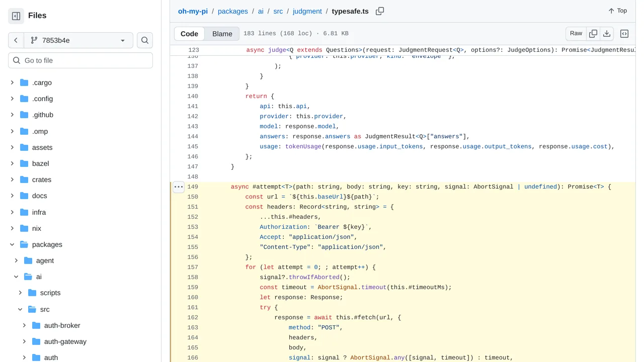Select the infra folder icon
The width and height of the screenshot is (644, 362).
(x=24, y=212)
